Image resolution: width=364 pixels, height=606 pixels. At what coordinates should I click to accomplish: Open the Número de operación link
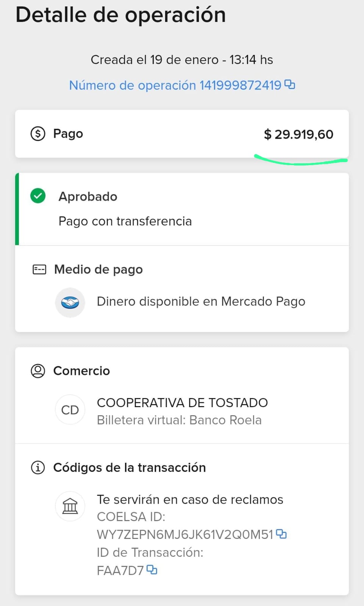pyautogui.click(x=175, y=85)
